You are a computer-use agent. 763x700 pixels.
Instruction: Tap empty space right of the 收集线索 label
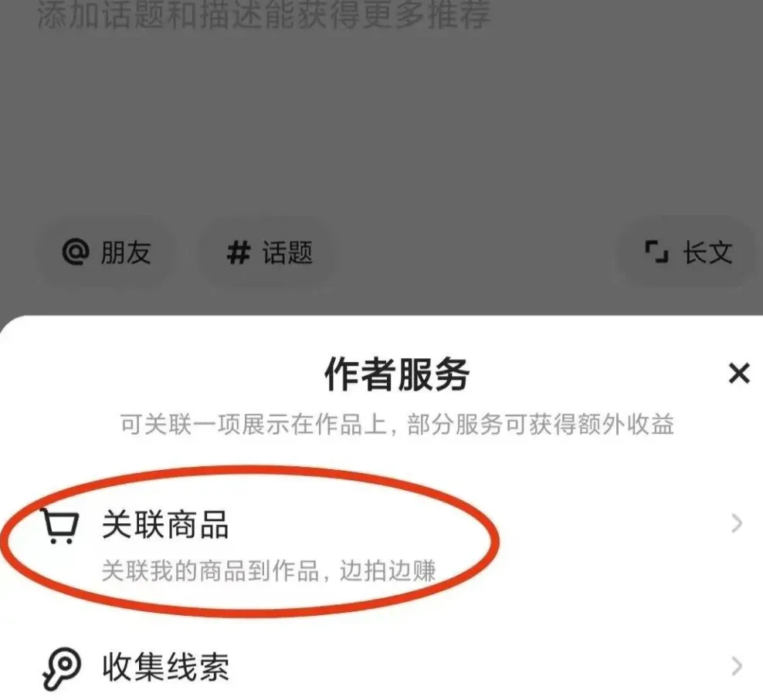477,667
